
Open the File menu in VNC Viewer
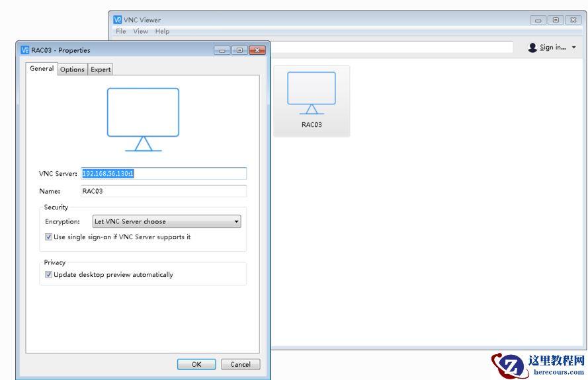pos(121,31)
